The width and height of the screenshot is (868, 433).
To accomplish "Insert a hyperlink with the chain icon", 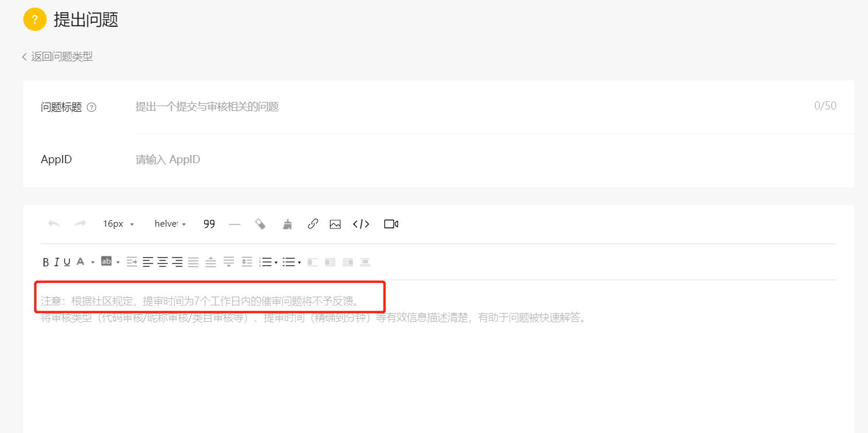I will tap(313, 224).
